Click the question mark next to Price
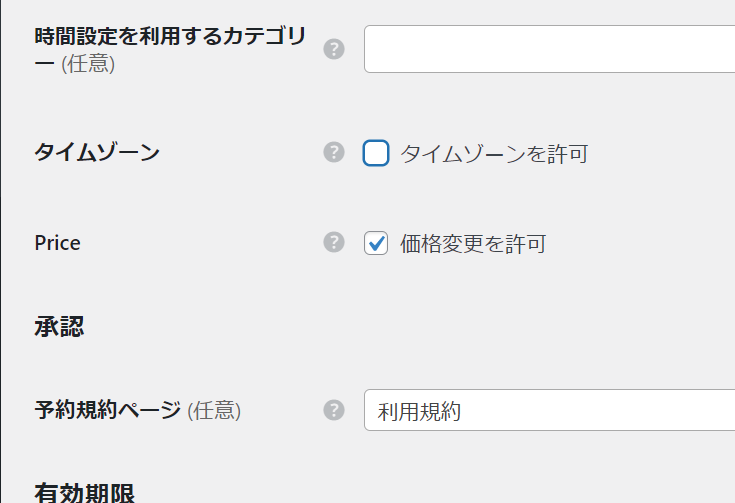 pos(334,242)
